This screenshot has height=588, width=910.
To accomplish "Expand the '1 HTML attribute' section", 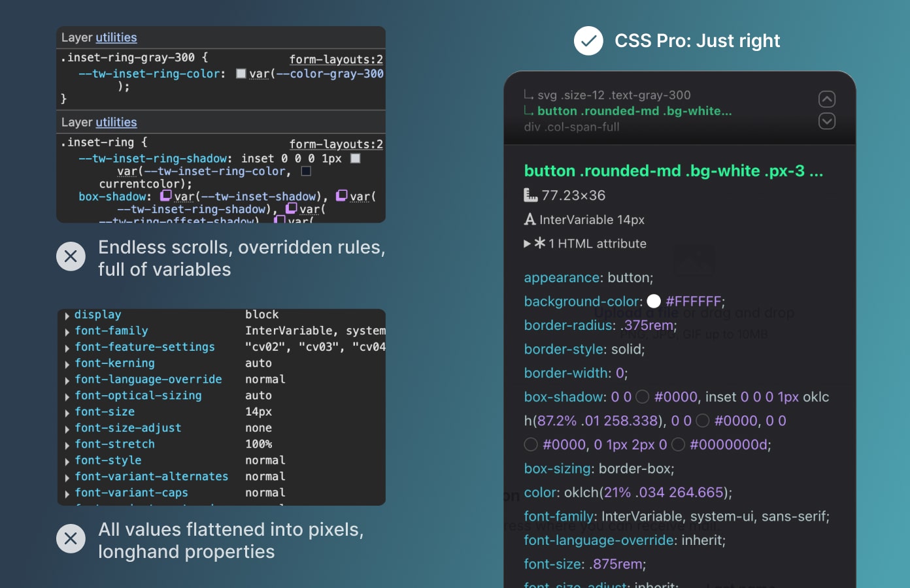I will click(x=527, y=244).
